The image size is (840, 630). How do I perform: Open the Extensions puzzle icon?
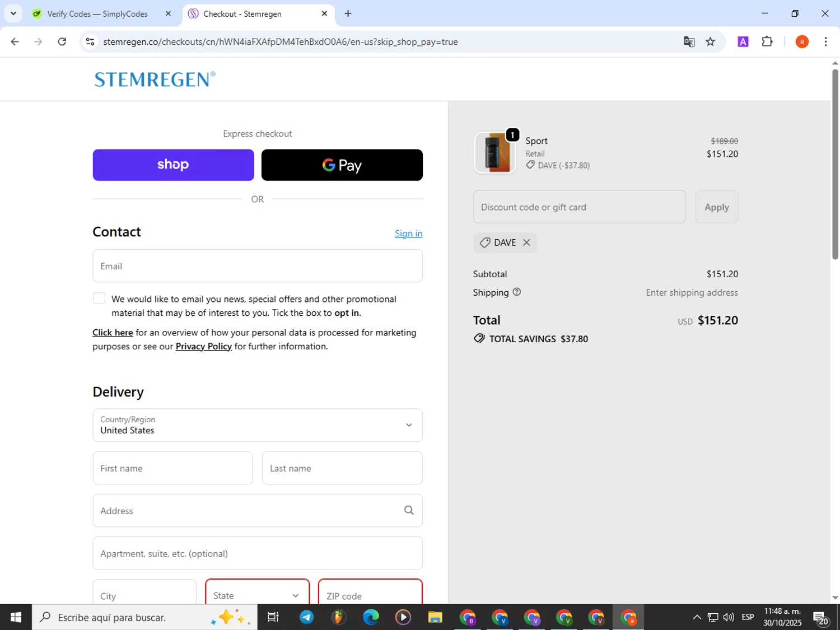point(767,41)
